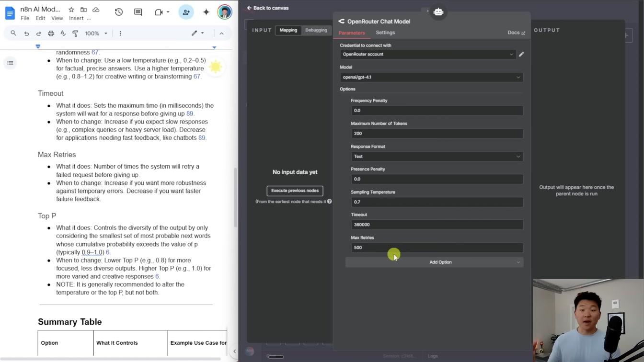Start a Meet call camera icon

(159, 12)
